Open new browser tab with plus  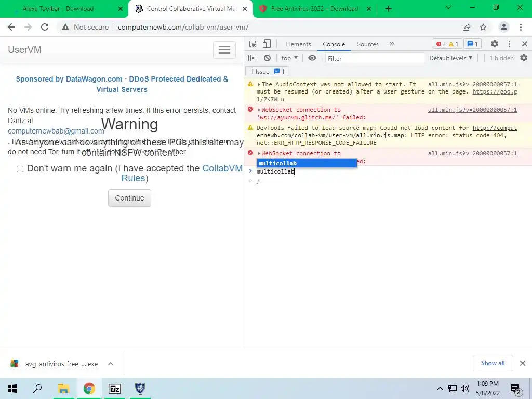pyautogui.click(x=389, y=9)
